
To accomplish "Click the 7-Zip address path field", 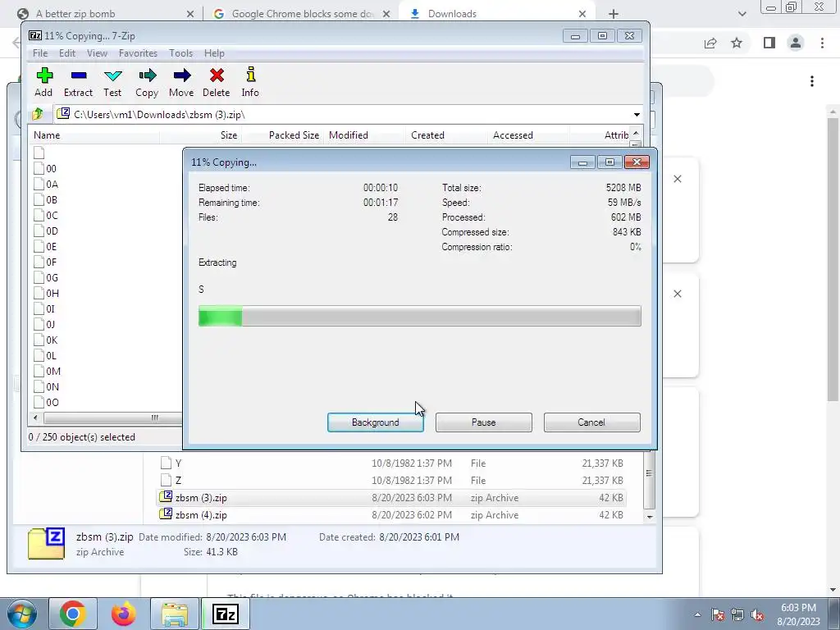I will tap(343, 114).
